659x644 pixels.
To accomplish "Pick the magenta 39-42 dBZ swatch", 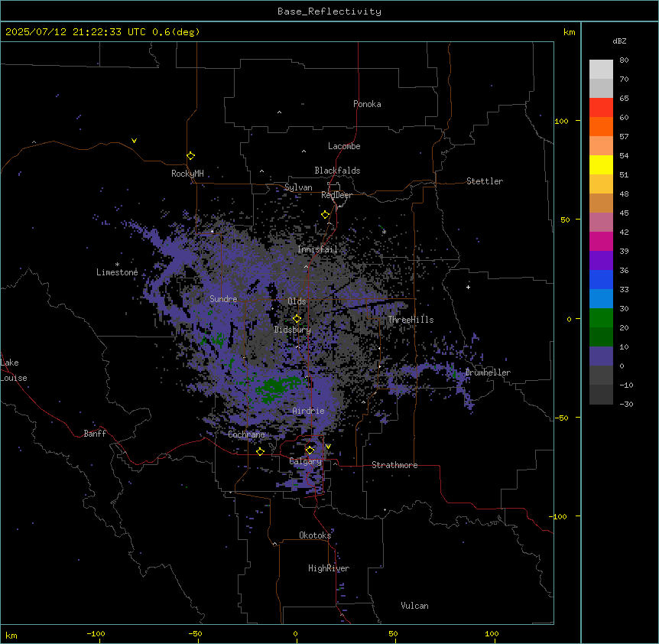I will (601, 241).
